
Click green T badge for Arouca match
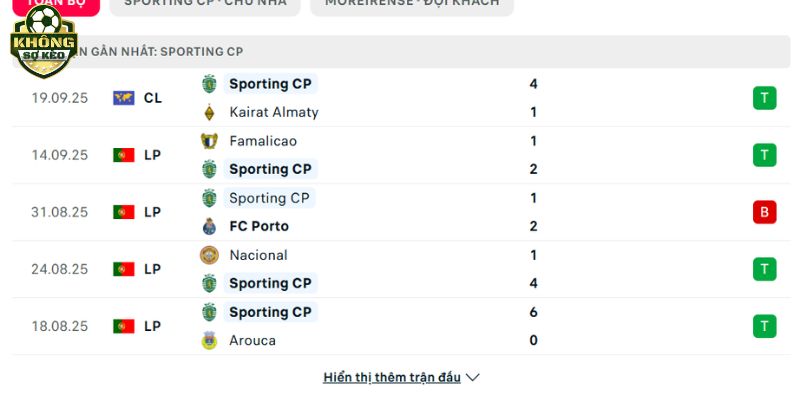[x=764, y=326]
